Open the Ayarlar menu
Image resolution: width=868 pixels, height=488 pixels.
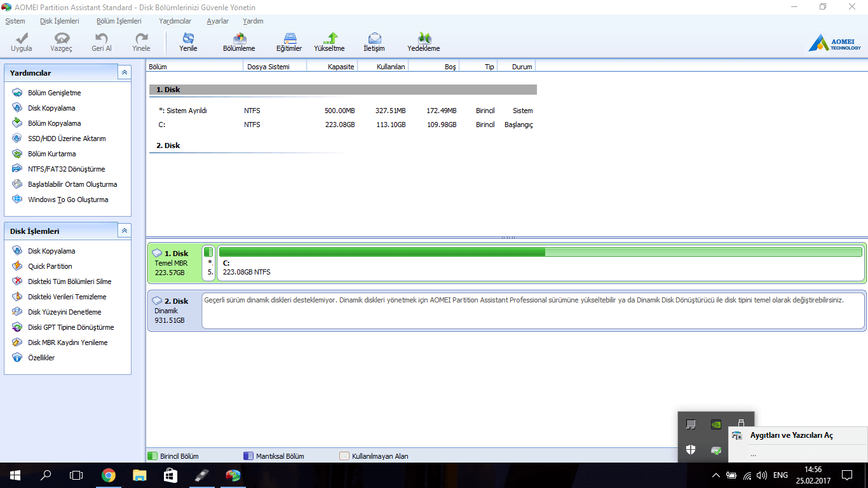pyautogui.click(x=217, y=21)
